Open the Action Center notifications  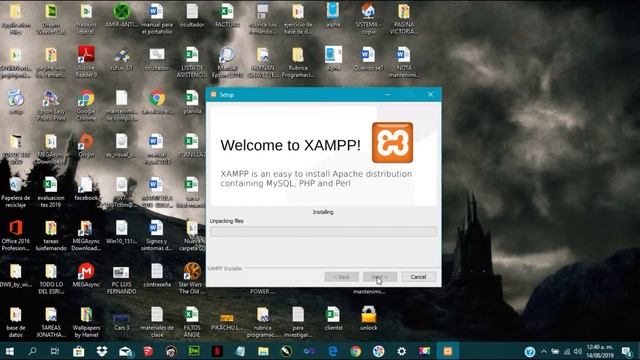627,351
